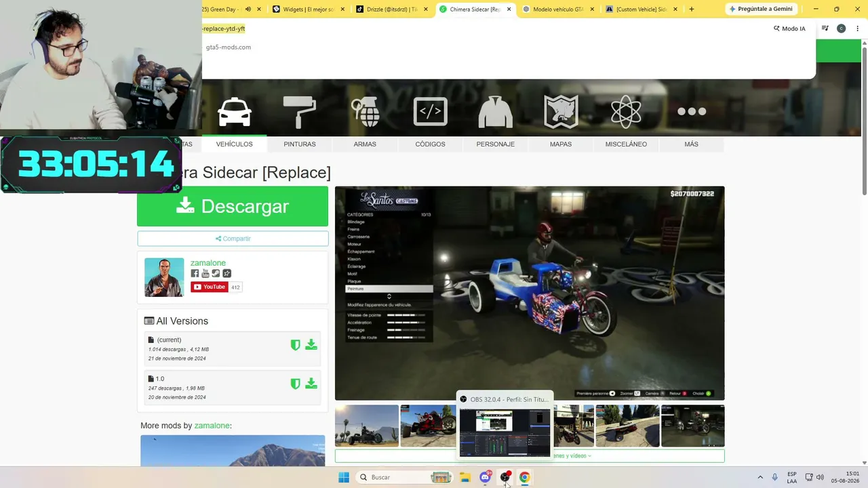Click the Compartir share button
The height and width of the screenshot is (488, 868).
[233, 239]
